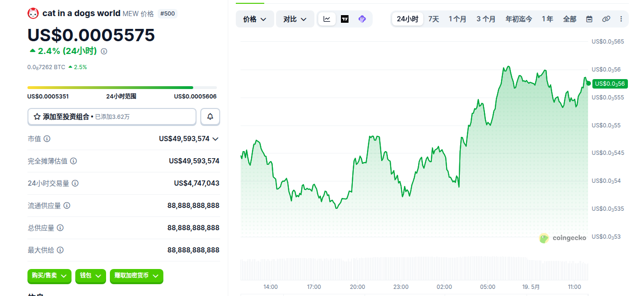Viewport: 644px width, 296px height.
Task: Select the 7天 time range tab
Action: point(433,19)
